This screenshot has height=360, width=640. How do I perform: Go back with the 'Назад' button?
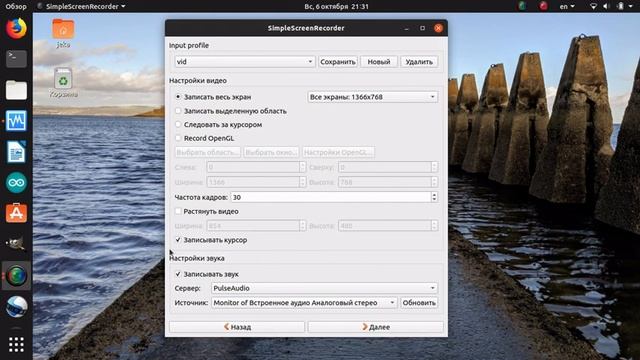pos(237,327)
